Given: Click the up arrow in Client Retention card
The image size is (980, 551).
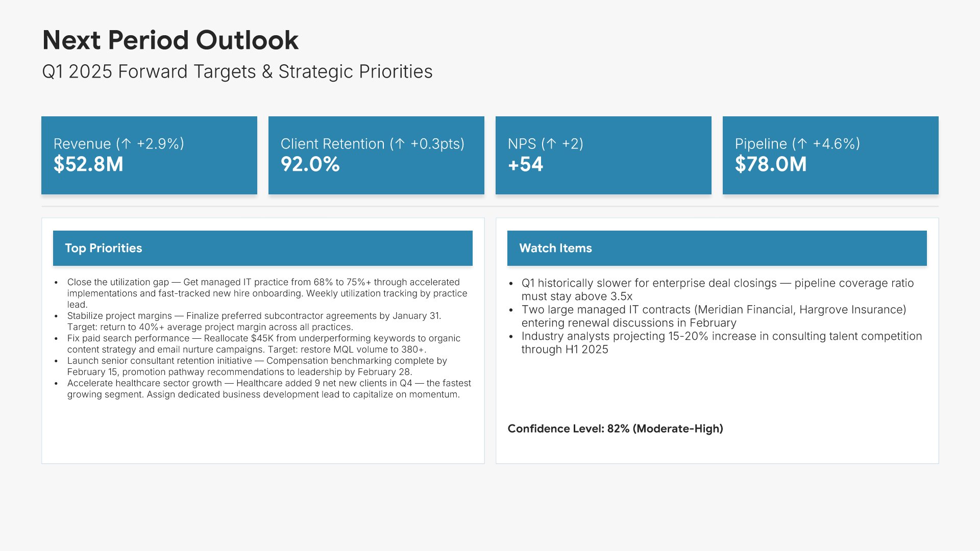Looking at the screenshot, I should 400,144.
